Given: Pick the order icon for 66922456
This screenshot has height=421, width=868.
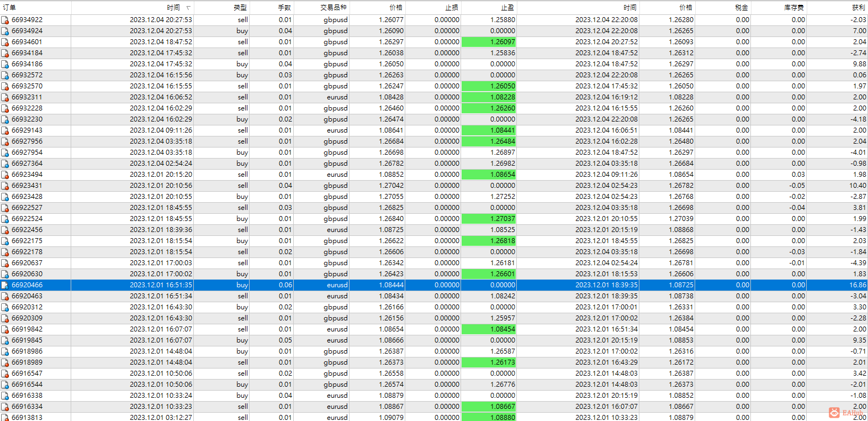Looking at the screenshot, I should pos(5,230).
